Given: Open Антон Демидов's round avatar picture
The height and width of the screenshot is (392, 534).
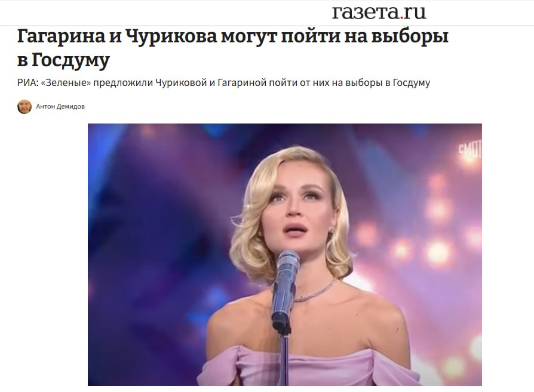Looking at the screenshot, I should (x=24, y=107).
